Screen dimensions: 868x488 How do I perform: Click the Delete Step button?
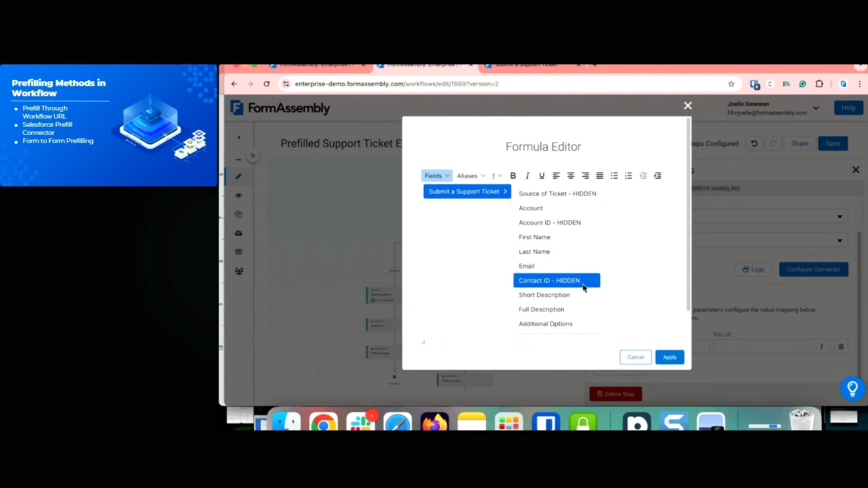616,394
